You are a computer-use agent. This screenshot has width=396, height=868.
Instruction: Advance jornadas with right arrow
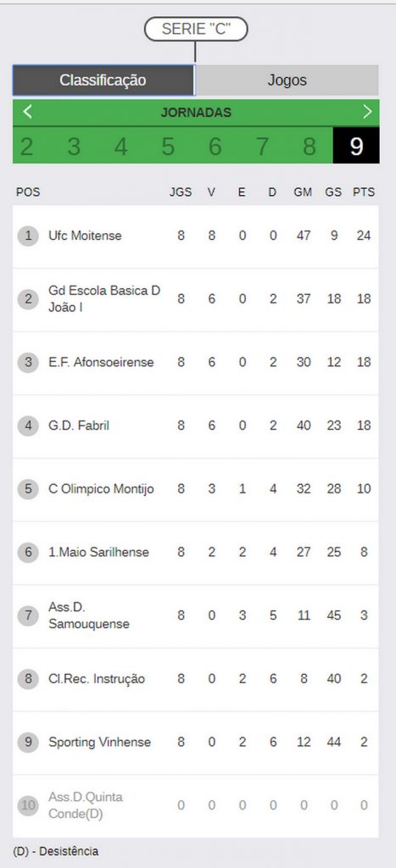[367, 113]
